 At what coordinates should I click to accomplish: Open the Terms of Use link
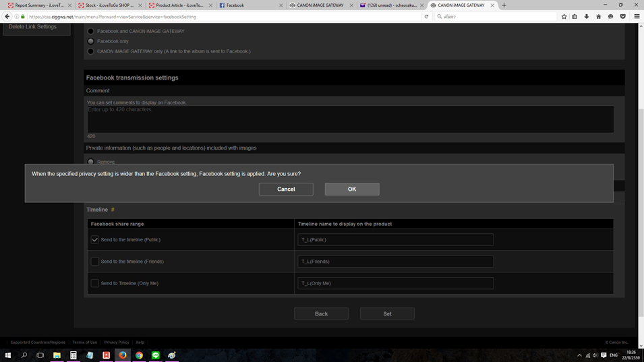click(x=84, y=342)
